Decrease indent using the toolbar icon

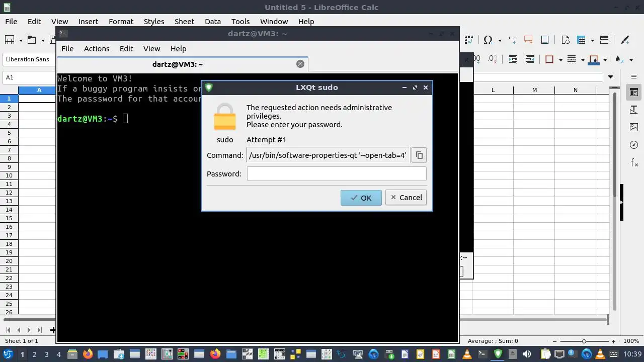(530, 59)
